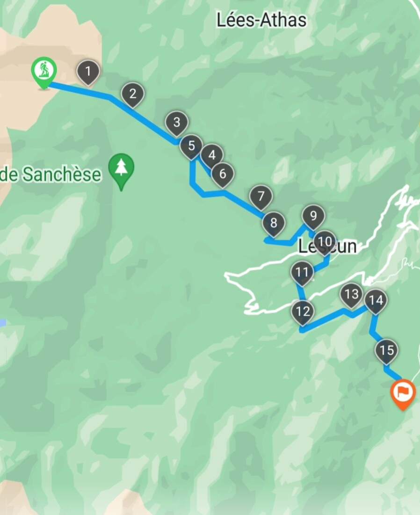Tap waypoint marker number 4
420x515 pixels.
tap(212, 156)
